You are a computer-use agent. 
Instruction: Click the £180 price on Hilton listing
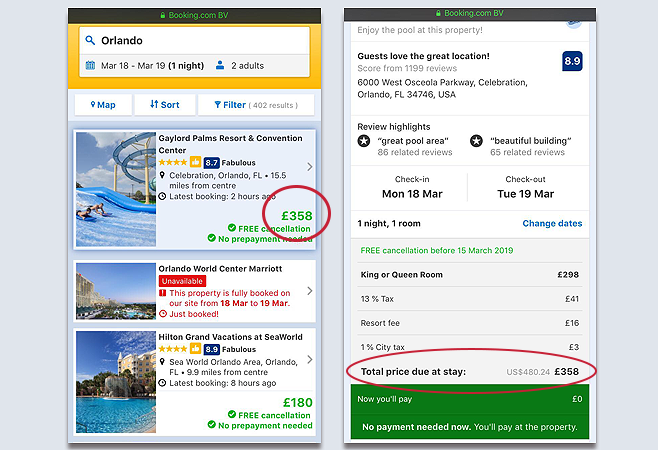coord(298,403)
